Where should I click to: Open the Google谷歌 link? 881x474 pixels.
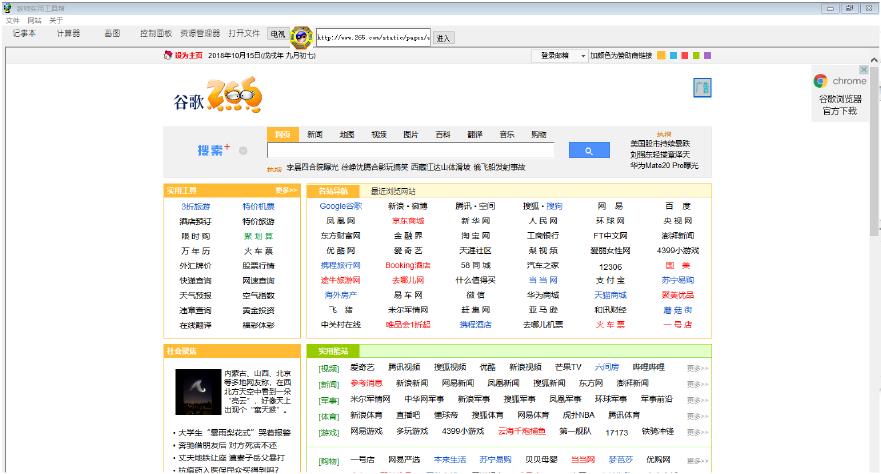[x=340, y=206]
